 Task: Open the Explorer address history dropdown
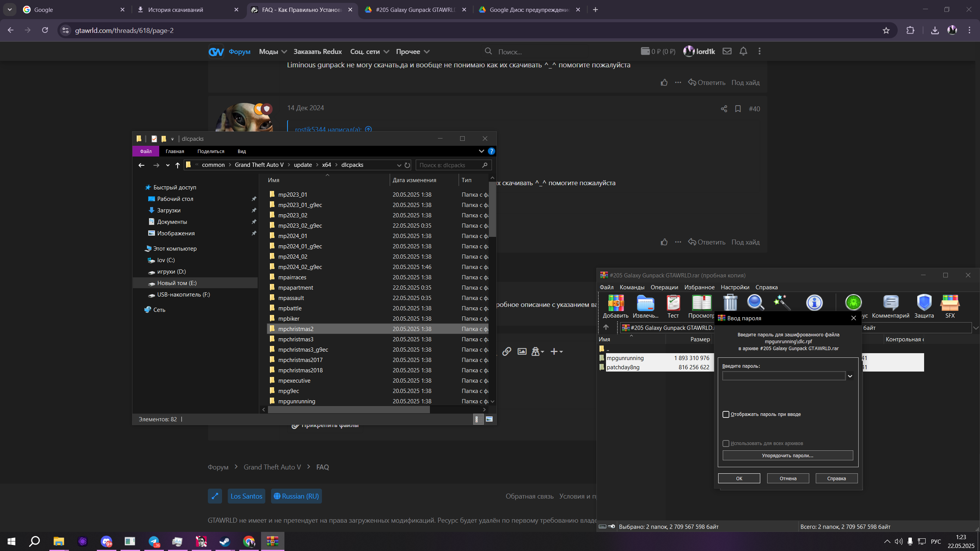[399, 165]
